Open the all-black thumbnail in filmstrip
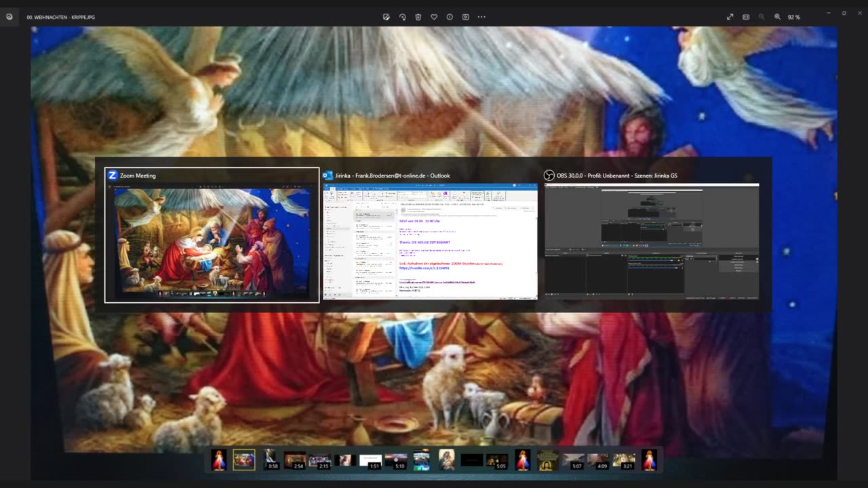This screenshot has width=868, height=488. click(x=472, y=461)
